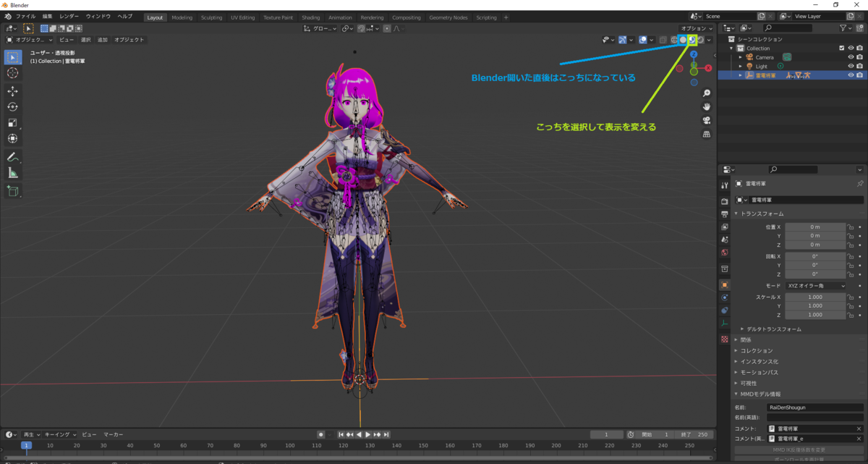Select the Measure tool
Image resolution: width=868 pixels, height=464 pixels.
point(13,173)
